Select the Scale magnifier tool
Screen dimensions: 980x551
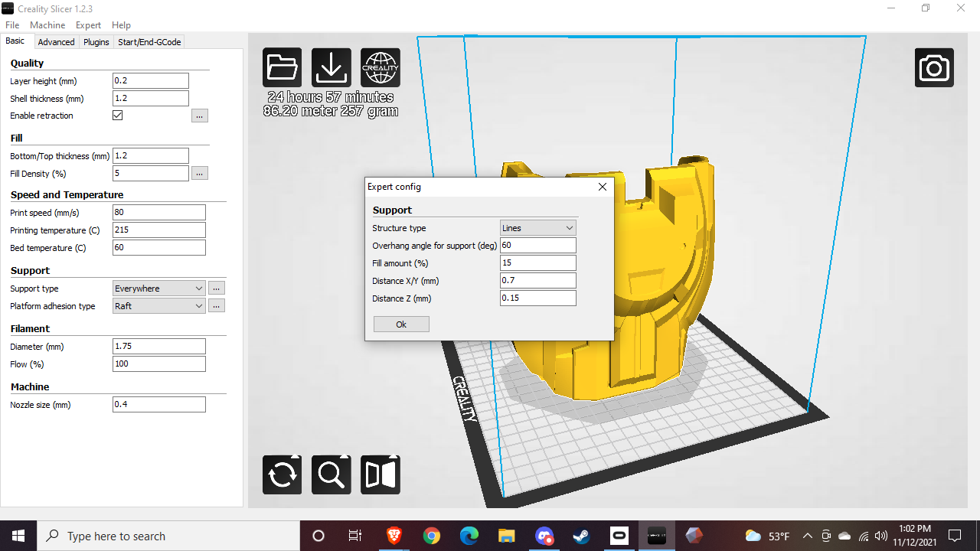pos(332,474)
